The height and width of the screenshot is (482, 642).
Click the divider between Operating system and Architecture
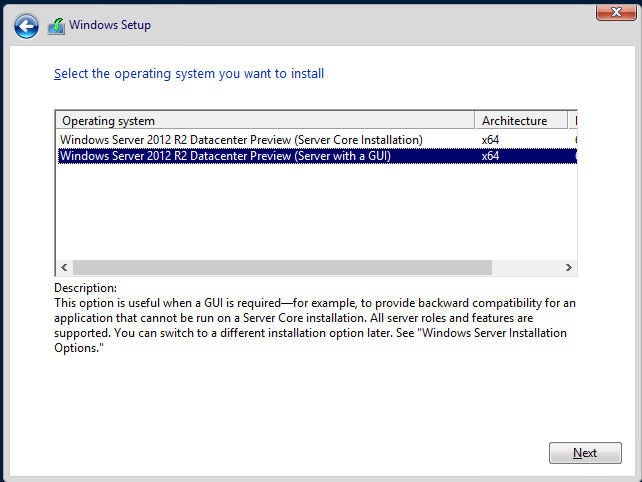coord(475,121)
